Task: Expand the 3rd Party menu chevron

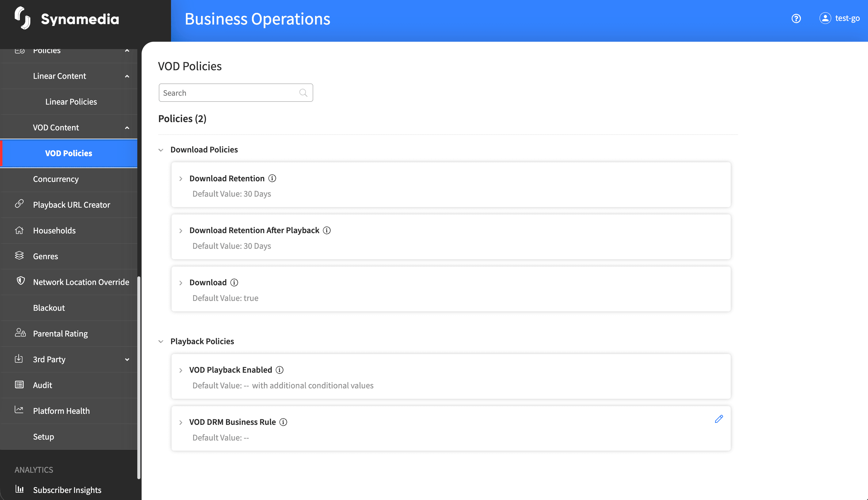Action: click(x=127, y=360)
